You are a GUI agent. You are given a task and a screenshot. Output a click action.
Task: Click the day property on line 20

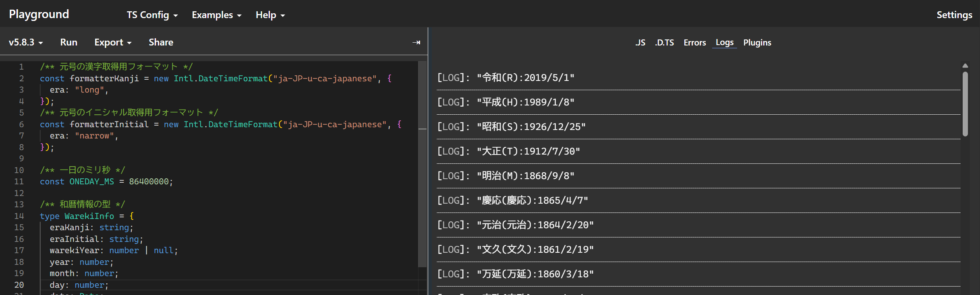[57, 285]
